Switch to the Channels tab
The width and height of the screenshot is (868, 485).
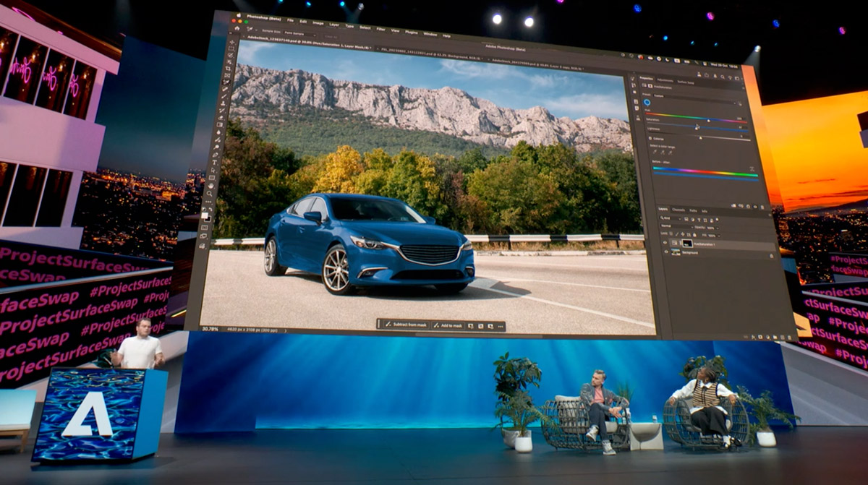pyautogui.click(x=678, y=210)
